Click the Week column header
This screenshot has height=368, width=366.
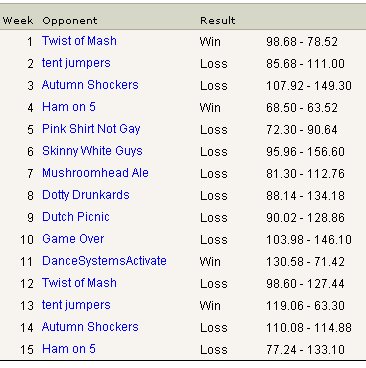click(18, 20)
